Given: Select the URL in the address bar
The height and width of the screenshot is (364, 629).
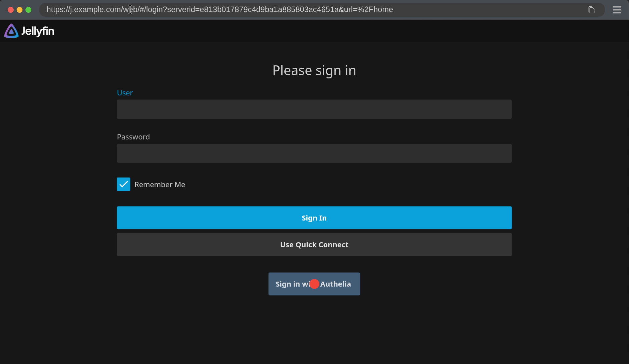Looking at the screenshot, I should (220, 9).
